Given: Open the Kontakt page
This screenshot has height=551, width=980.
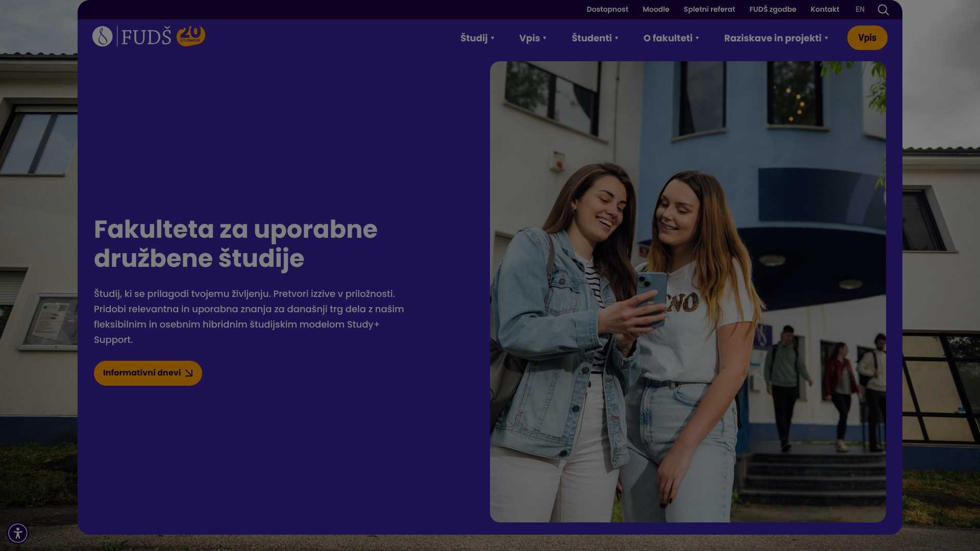Looking at the screenshot, I should point(824,9).
